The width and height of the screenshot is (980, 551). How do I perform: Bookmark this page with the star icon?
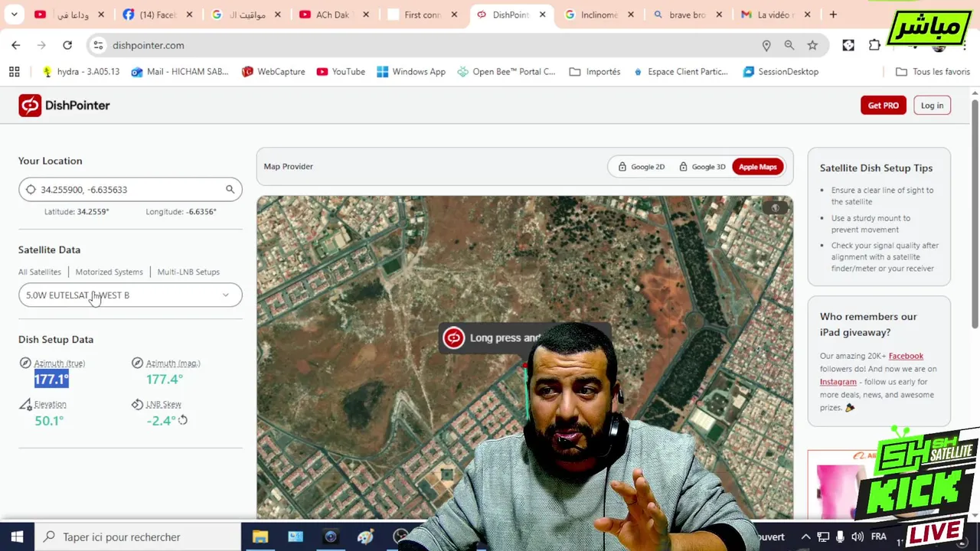(x=812, y=45)
